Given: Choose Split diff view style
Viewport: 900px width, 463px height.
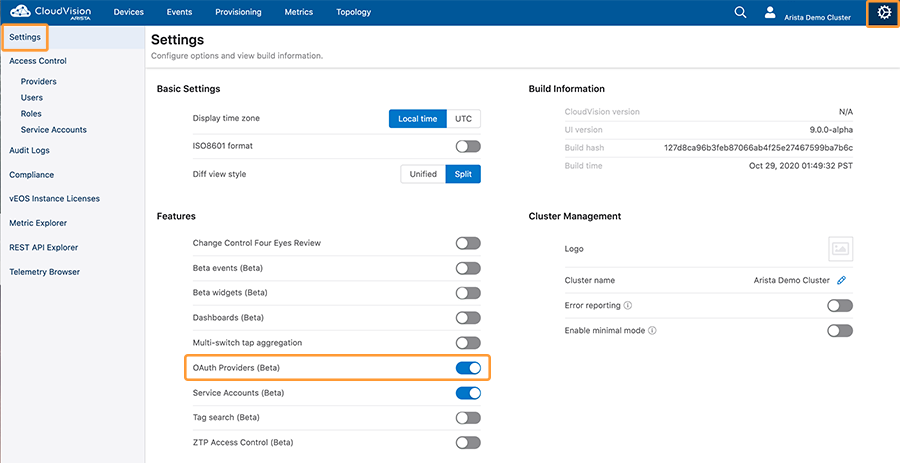Looking at the screenshot, I should tap(463, 174).
